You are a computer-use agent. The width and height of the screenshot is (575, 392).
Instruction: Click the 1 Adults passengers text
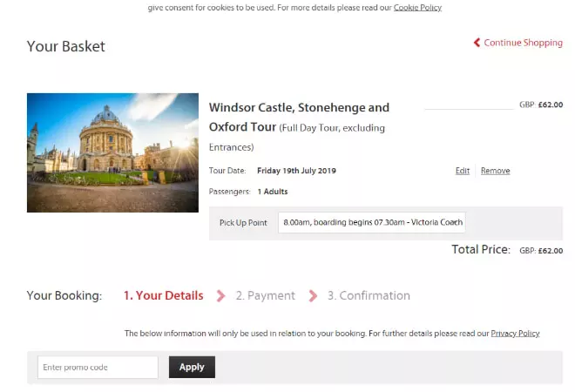pos(273,192)
